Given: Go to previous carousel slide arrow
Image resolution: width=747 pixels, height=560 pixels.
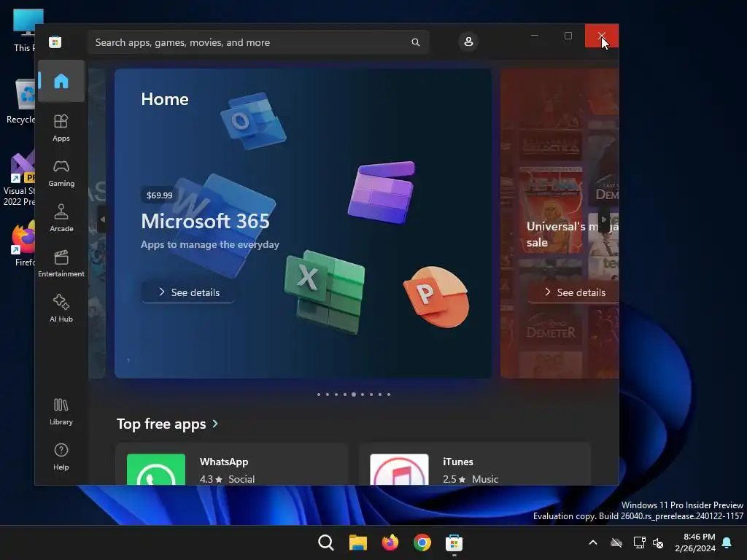Looking at the screenshot, I should [102, 219].
